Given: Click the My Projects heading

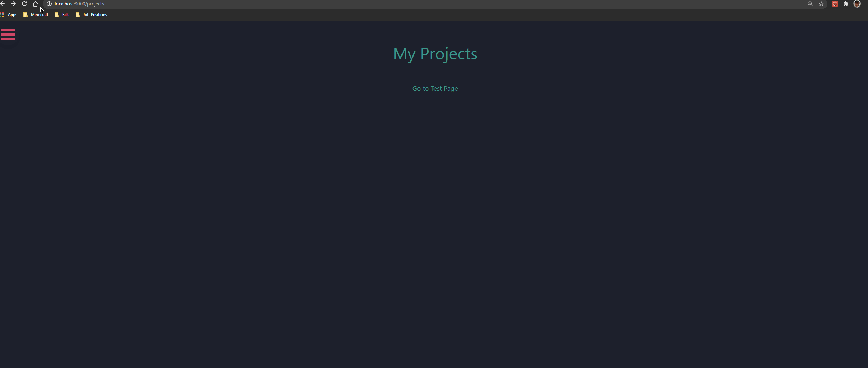Looking at the screenshot, I should coord(435,54).
